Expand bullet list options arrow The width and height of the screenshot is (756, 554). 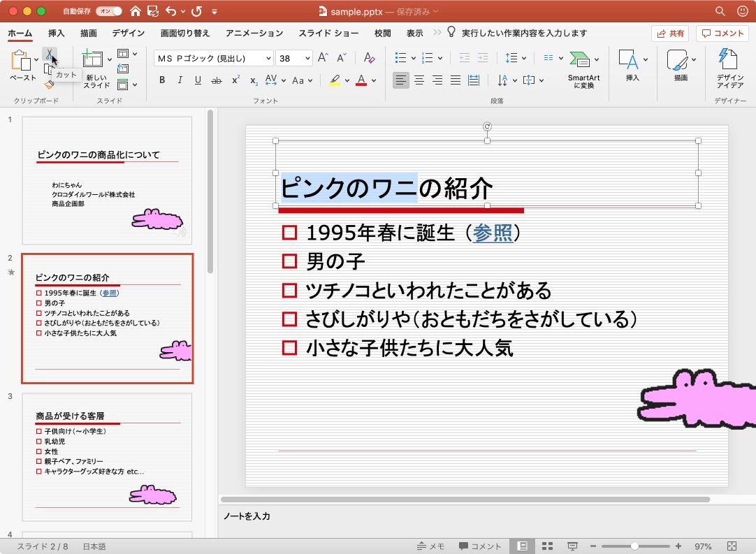pyautogui.click(x=413, y=59)
